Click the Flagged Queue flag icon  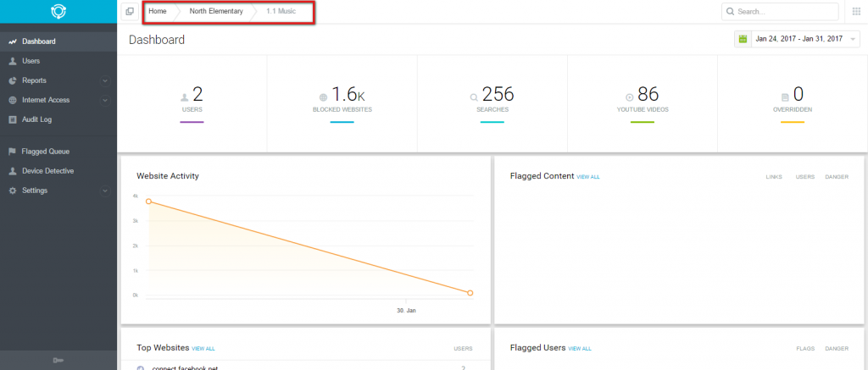(x=13, y=152)
